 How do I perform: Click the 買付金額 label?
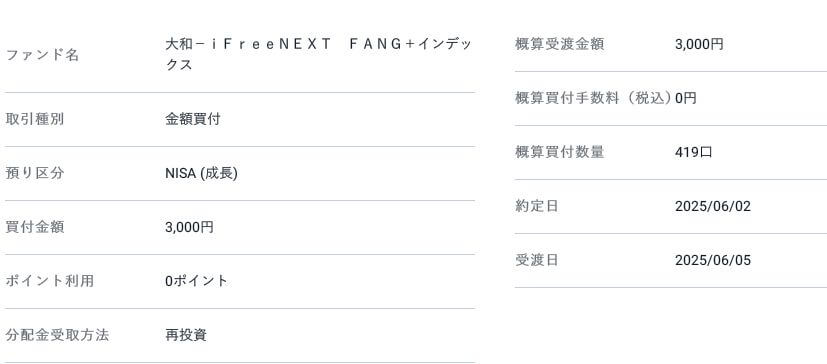pos(35,227)
